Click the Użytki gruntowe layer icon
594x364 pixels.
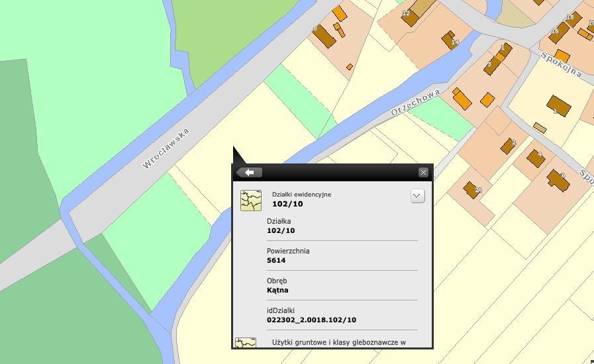[x=246, y=343]
